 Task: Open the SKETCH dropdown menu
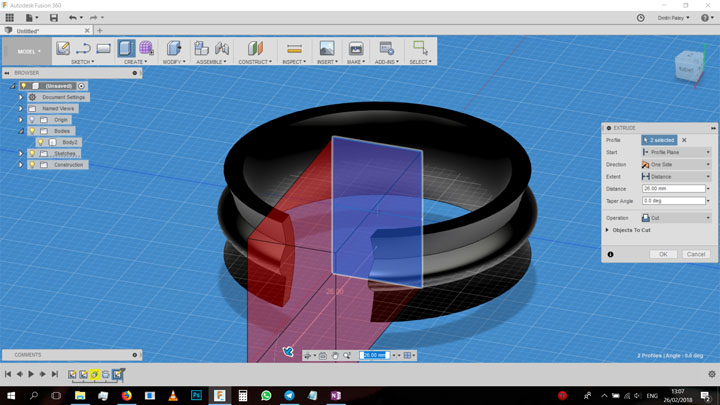pos(83,62)
